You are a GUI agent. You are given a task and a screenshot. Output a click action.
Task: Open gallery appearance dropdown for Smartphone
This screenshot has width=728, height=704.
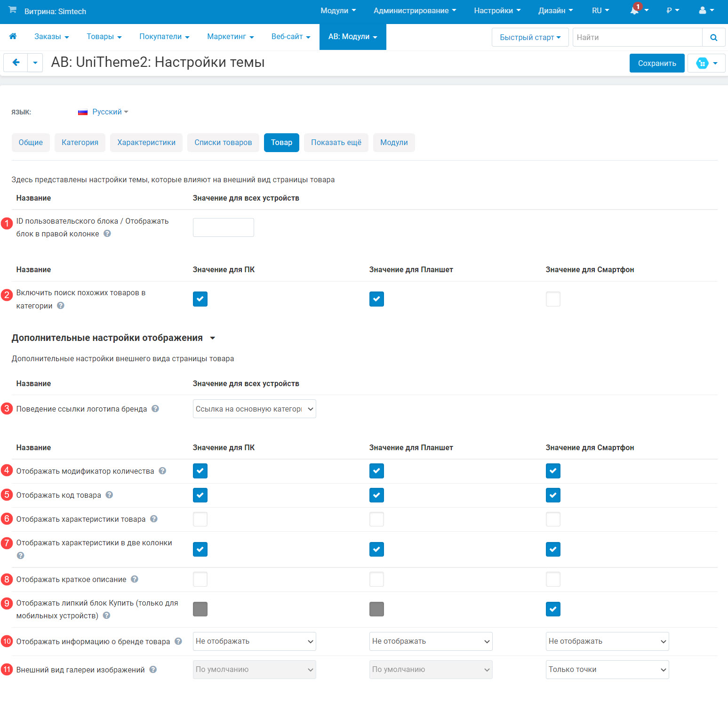click(608, 670)
